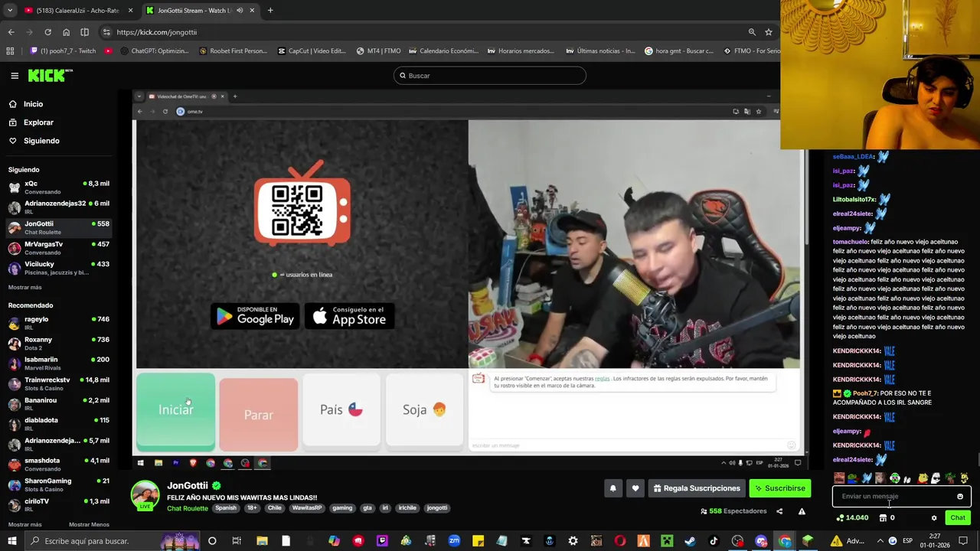The width and height of the screenshot is (980, 551).
Task: Collapse recommended list with Mostrar Menos
Action: [89, 524]
